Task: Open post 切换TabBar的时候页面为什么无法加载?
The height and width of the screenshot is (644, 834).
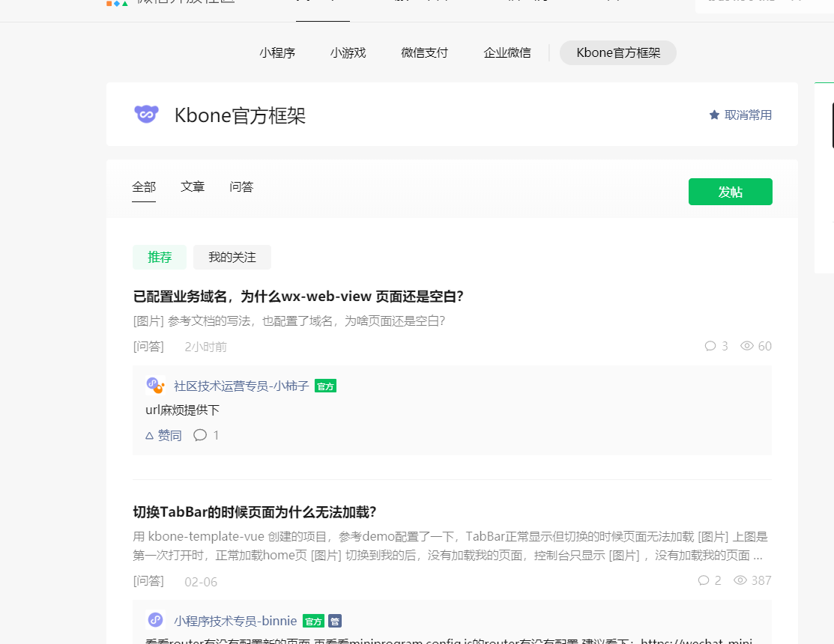Action: (255, 512)
